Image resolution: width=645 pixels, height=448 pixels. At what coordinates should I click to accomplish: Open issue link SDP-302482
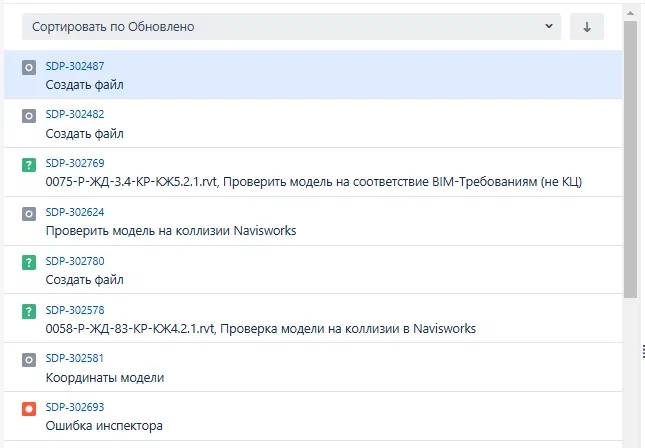click(x=75, y=114)
